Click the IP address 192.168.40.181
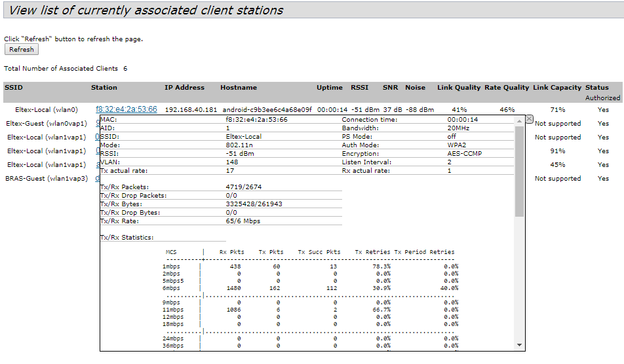 point(191,110)
